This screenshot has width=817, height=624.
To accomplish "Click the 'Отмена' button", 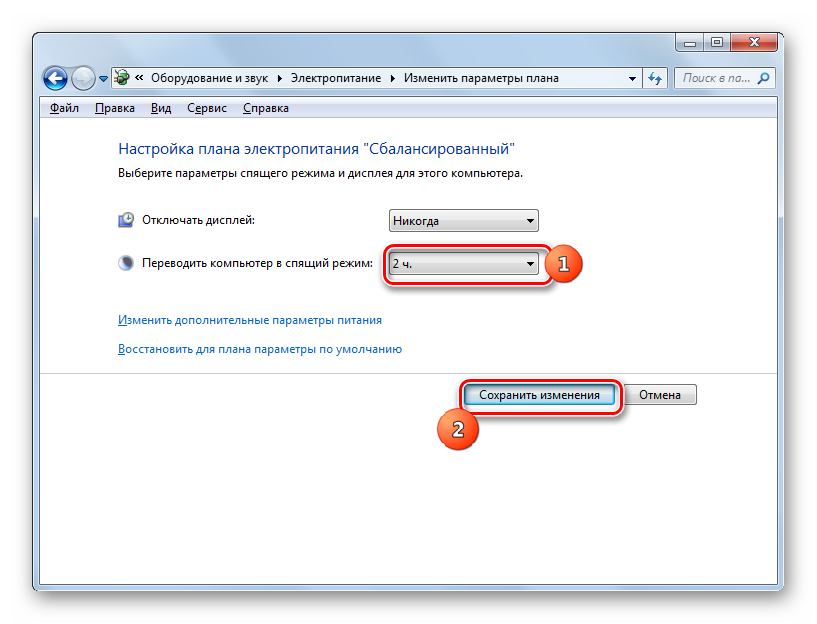I will (660, 395).
